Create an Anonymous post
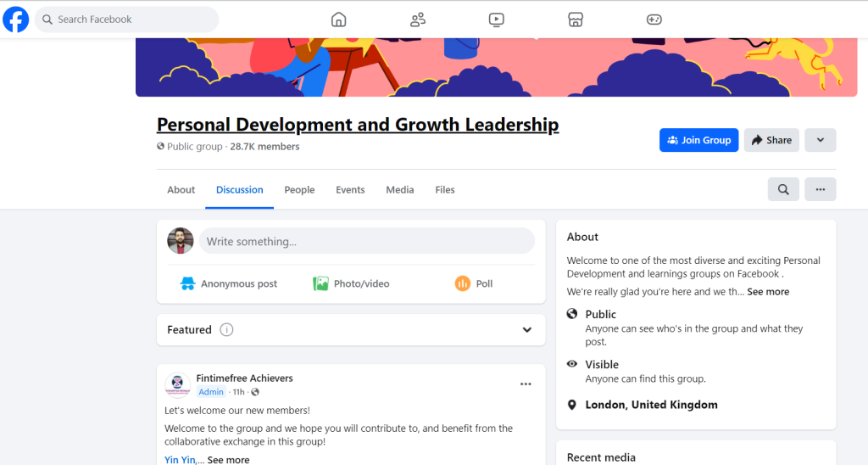The width and height of the screenshot is (868, 465). click(229, 283)
